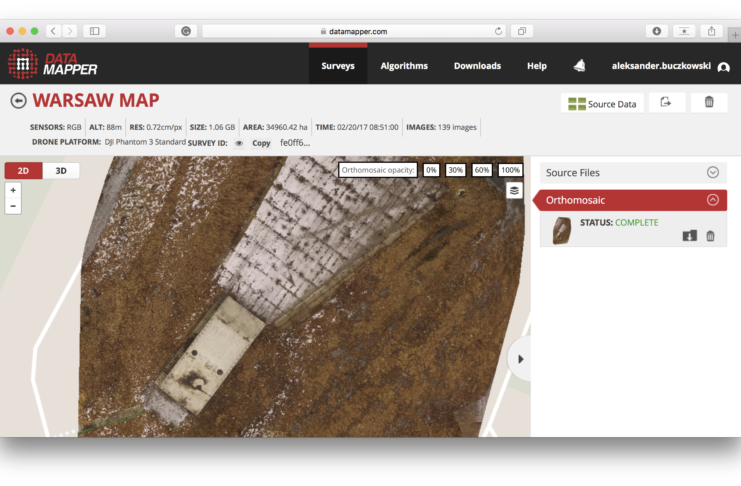Open the Downloads menu item
The height and width of the screenshot is (486, 741).
pyautogui.click(x=477, y=66)
